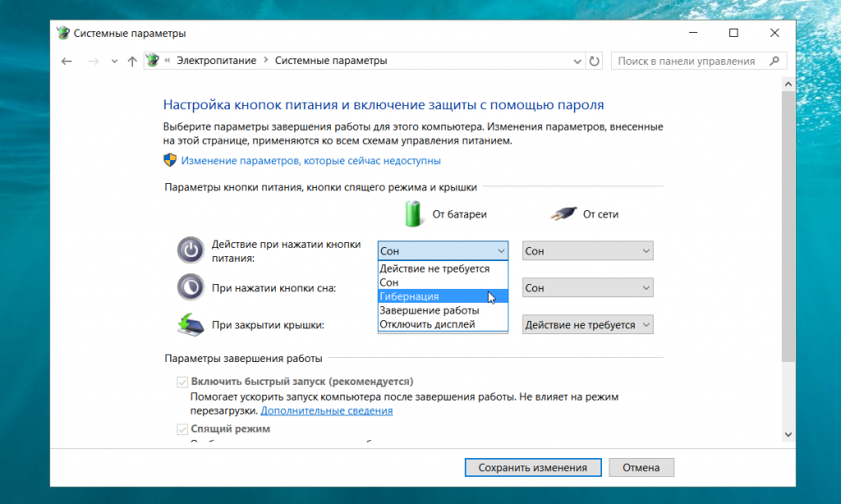The width and height of the screenshot is (841, 504).
Task: Open plugged-in sleep button action dropdown
Action: point(588,288)
